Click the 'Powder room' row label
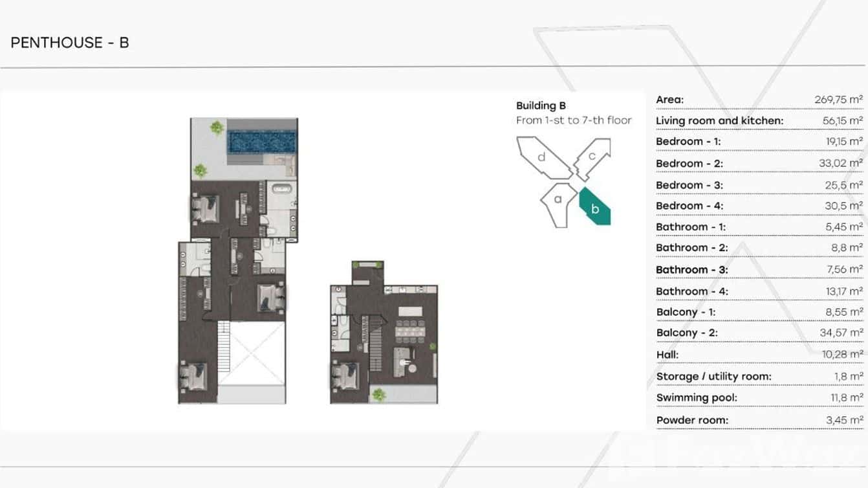The image size is (868, 488). pos(691,420)
